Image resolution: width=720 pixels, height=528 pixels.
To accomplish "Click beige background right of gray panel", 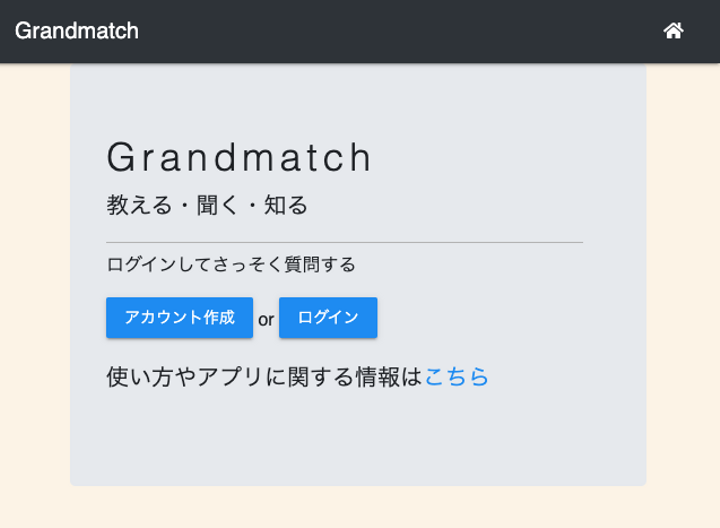I will click(x=683, y=280).
